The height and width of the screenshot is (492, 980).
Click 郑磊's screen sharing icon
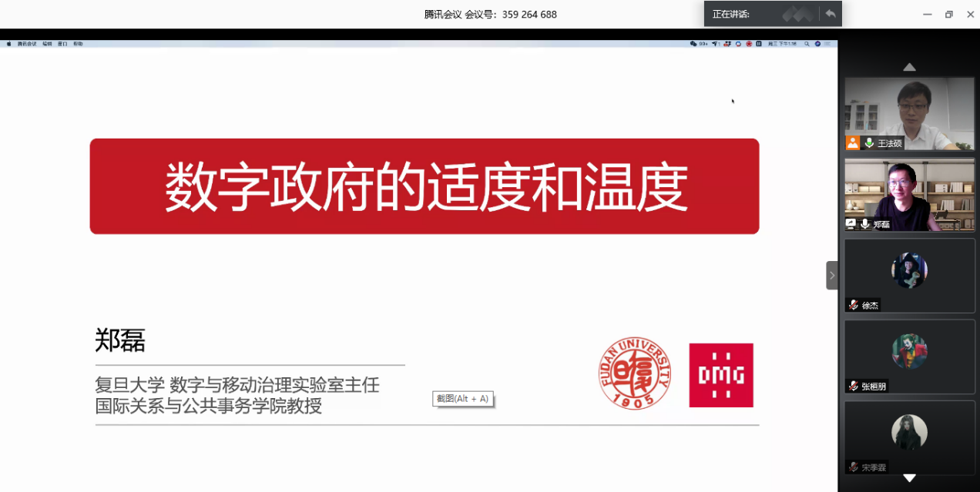click(x=851, y=224)
